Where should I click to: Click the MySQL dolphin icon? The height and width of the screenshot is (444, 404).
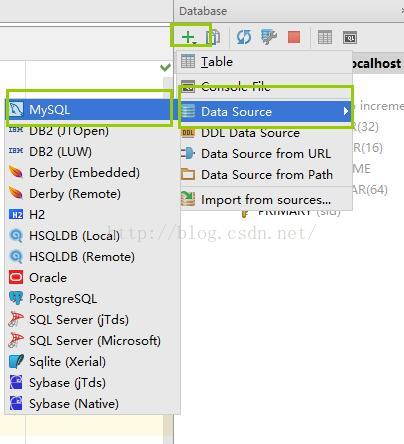pos(16,110)
